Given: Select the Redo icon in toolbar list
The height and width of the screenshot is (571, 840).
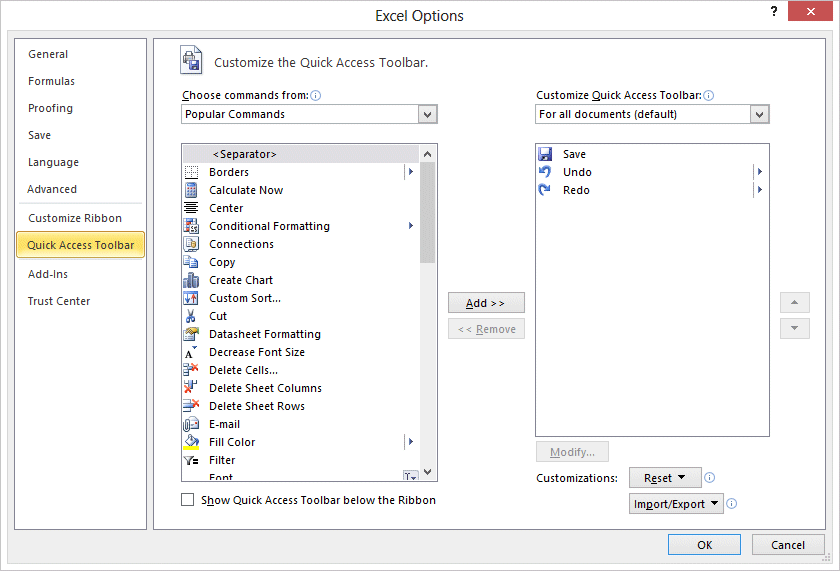Looking at the screenshot, I should click(545, 190).
